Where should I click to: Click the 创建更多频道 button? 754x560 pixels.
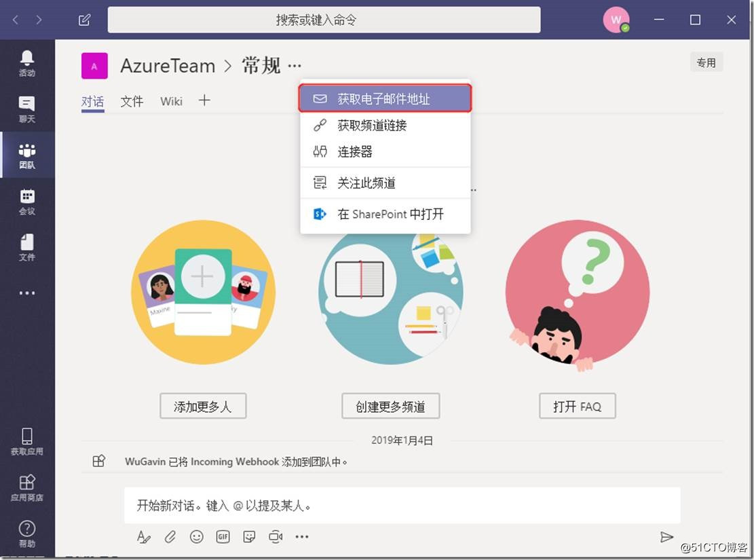click(x=390, y=406)
